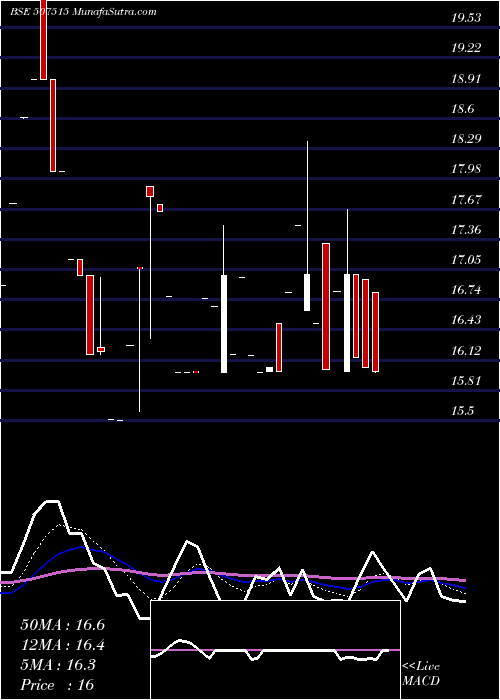The image size is (500, 700).
Task: Click the 15.81 price axis label
Action: pos(466,381)
